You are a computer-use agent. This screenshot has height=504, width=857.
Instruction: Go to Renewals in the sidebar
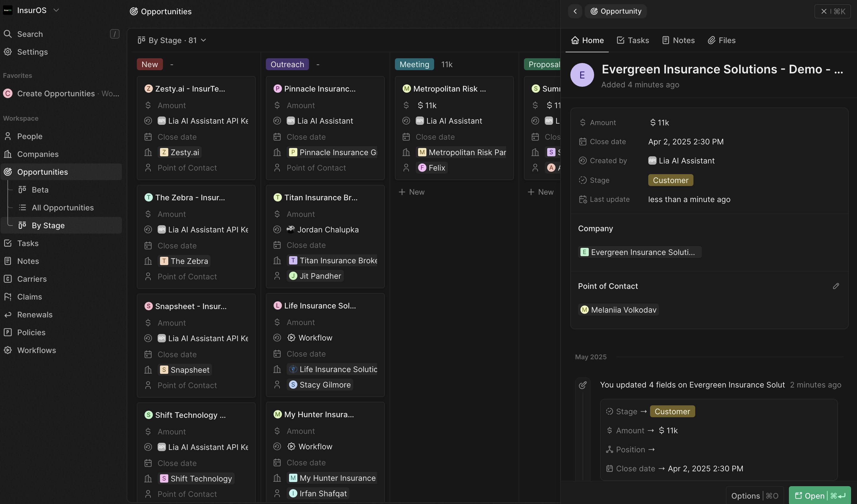35,315
